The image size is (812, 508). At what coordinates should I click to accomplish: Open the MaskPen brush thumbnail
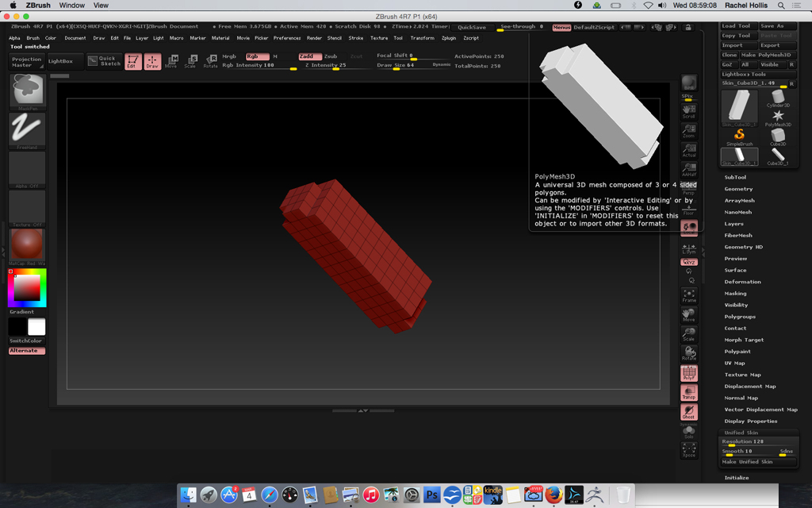pos(28,92)
